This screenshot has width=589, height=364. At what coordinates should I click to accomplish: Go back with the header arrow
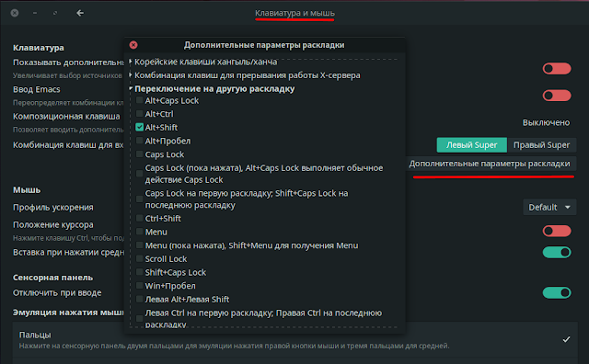(80, 13)
